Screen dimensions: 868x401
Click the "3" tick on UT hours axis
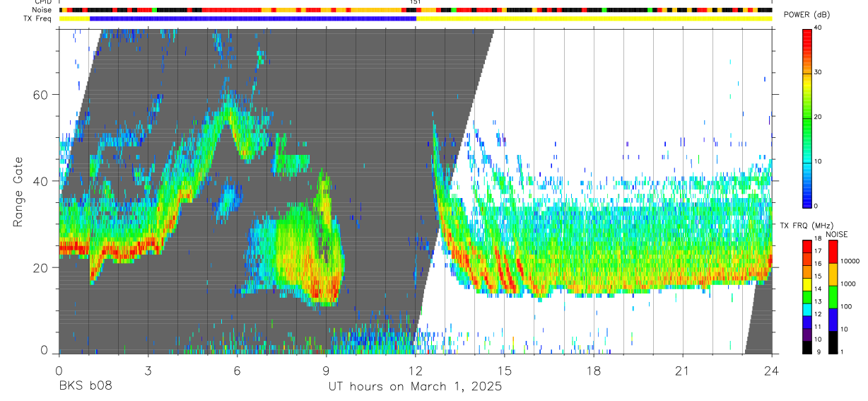(x=148, y=371)
